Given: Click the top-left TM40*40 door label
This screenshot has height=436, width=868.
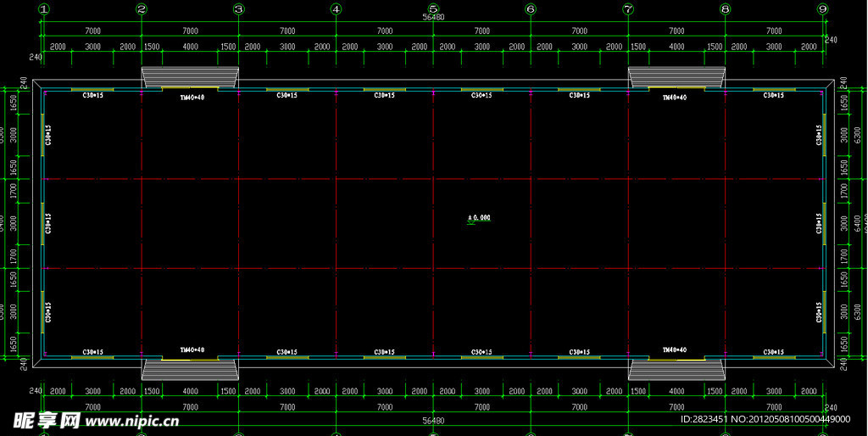Looking at the screenshot, I should coord(191,98).
